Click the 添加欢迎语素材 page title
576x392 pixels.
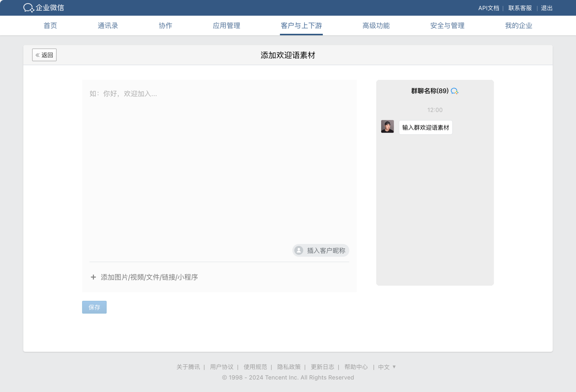pyautogui.click(x=288, y=55)
